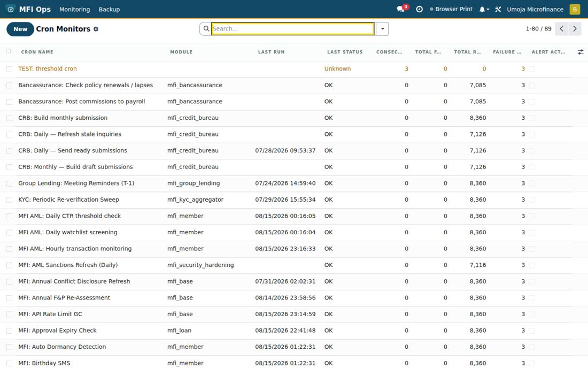Open Bancassurance: Post commissions to payroll
The height and width of the screenshot is (368, 588).
(x=82, y=101)
